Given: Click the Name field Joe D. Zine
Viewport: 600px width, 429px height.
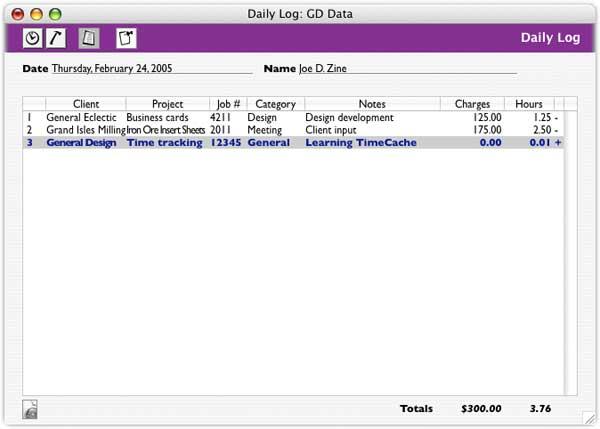Looking at the screenshot, I should click(x=408, y=69).
